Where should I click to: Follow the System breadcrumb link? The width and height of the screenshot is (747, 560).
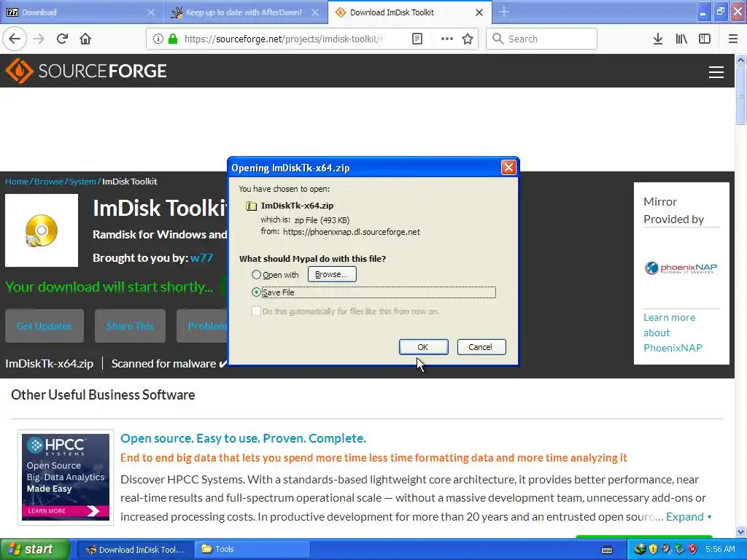82,182
